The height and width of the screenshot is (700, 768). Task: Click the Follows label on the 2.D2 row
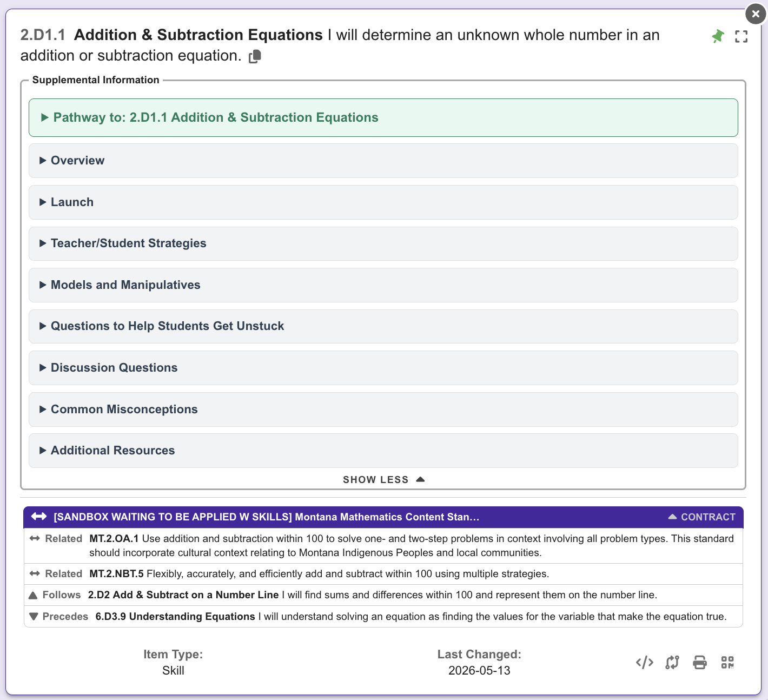62,595
